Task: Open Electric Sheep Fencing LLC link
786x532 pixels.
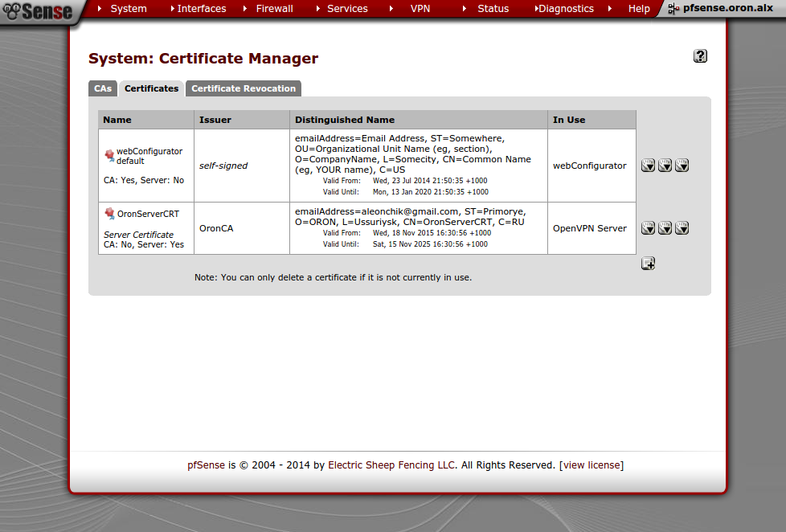Action: [391, 465]
